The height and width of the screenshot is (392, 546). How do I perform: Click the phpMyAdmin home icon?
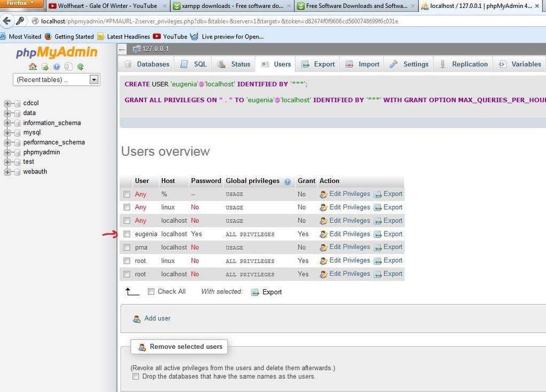33,67
